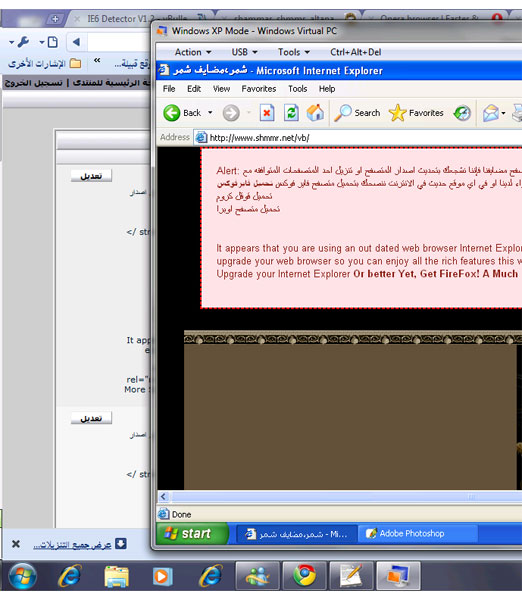The image size is (522, 600).
Task: Open the IE Tools menu
Action: (298, 89)
